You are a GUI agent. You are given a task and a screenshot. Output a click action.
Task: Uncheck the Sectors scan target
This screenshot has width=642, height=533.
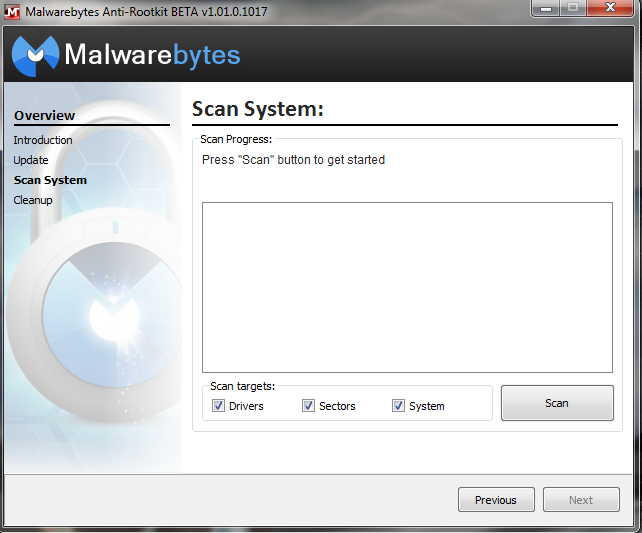(x=308, y=406)
